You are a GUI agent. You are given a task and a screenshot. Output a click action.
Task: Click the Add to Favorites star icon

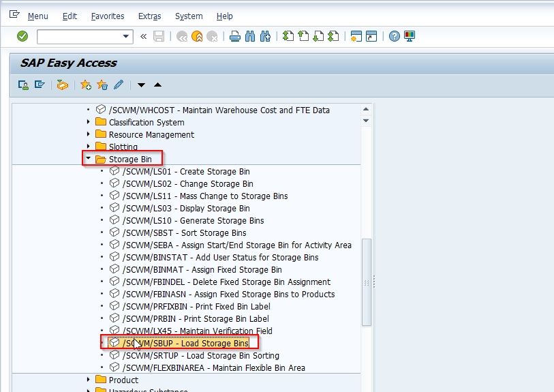pyautogui.click(x=85, y=85)
